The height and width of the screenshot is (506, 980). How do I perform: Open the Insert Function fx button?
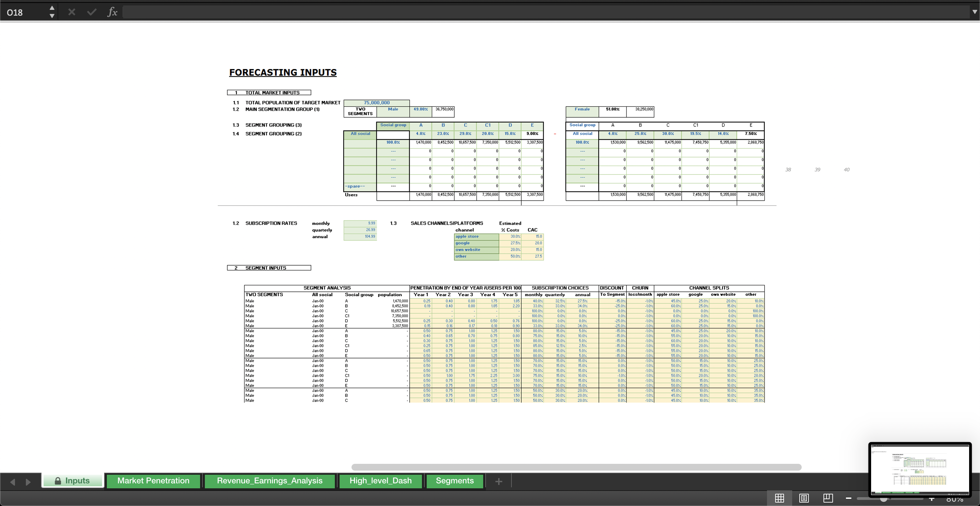[x=112, y=12]
